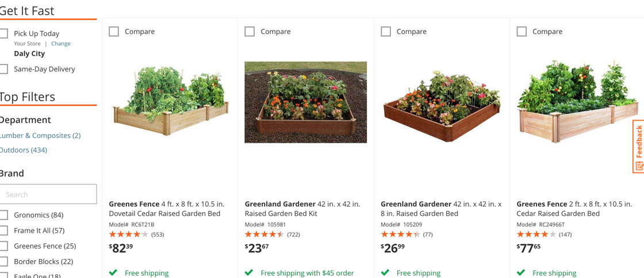Click the Brand search field
This screenshot has height=278, width=644.
(x=48, y=195)
